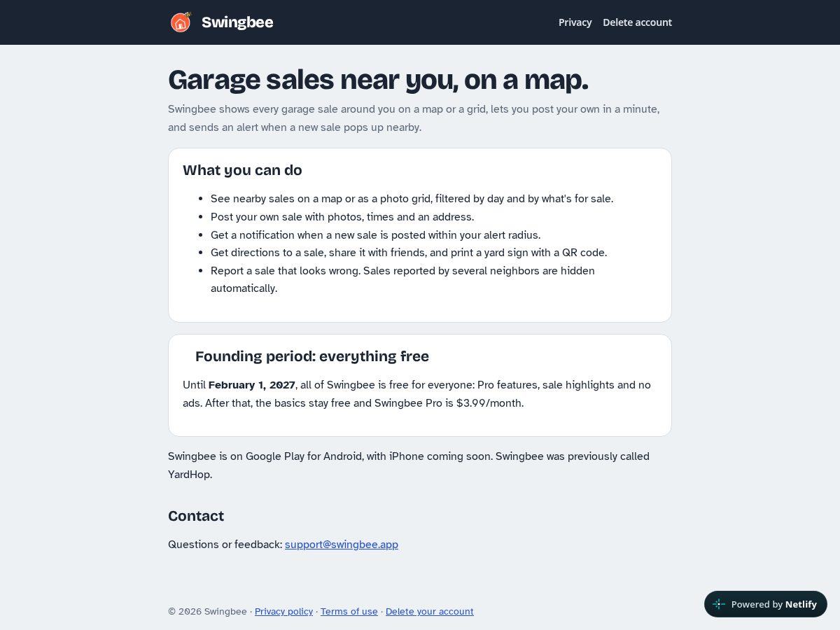Click the Netlify icon in badge
Image resolution: width=840 pixels, height=630 pixels.
point(719,604)
